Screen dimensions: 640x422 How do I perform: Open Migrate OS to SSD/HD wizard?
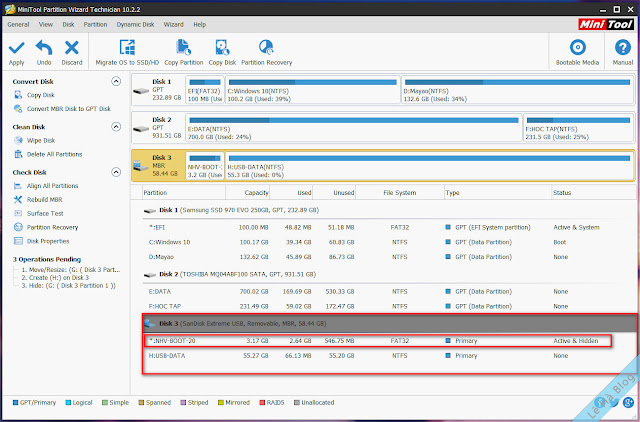(127, 52)
